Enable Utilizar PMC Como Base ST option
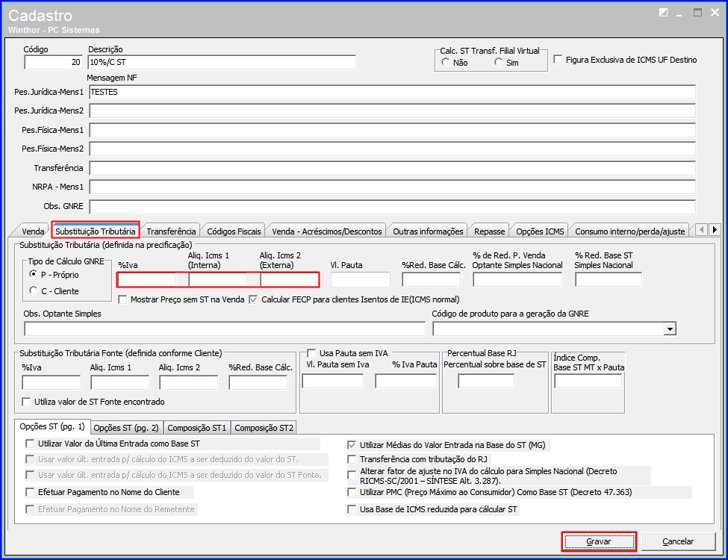This screenshot has height=560, width=728. [352, 492]
